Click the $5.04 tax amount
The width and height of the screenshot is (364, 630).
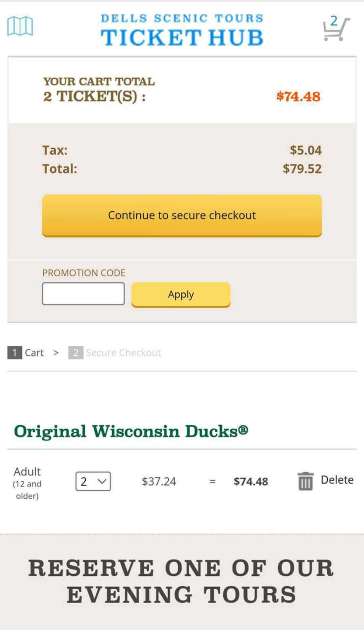[305, 150]
